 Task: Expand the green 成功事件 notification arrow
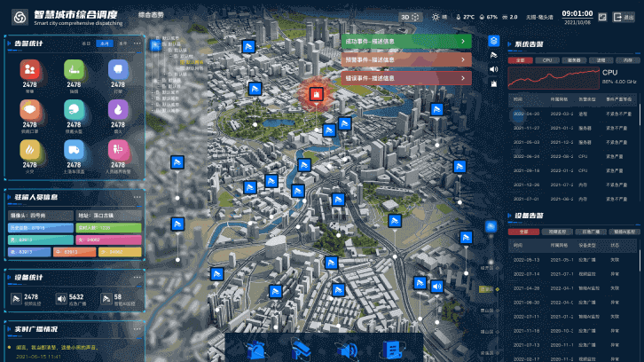pos(463,41)
